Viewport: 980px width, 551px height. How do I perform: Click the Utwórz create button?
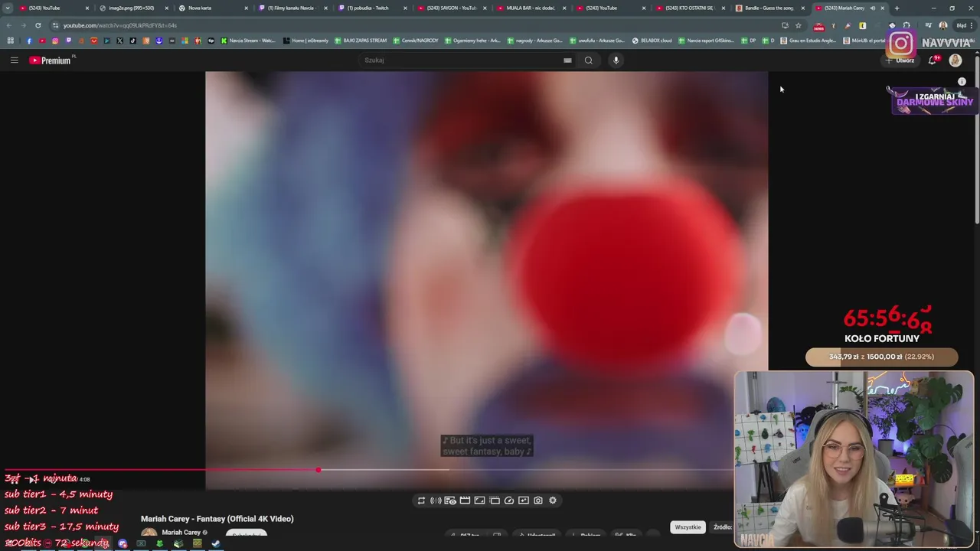pyautogui.click(x=900, y=60)
